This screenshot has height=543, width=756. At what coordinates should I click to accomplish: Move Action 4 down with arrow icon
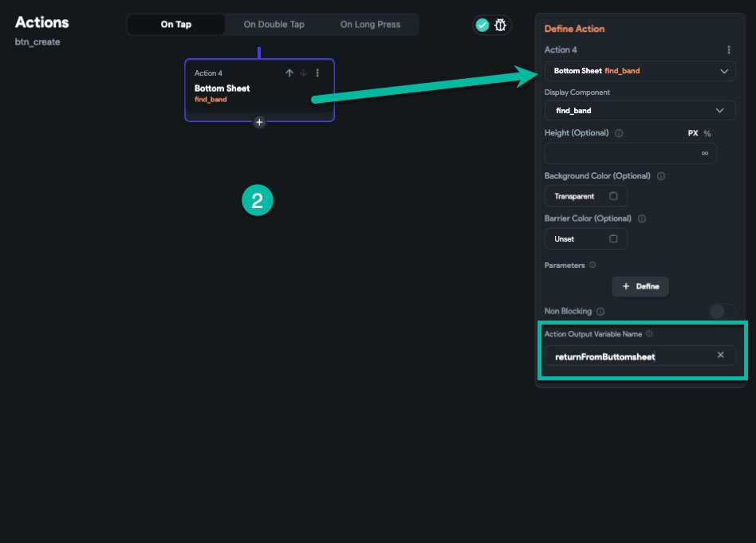pyautogui.click(x=303, y=73)
